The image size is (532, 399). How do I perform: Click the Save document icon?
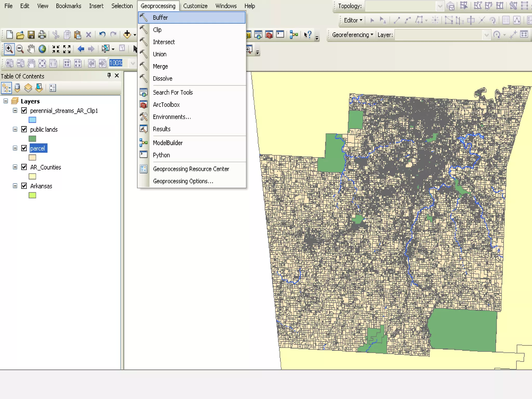click(x=31, y=35)
